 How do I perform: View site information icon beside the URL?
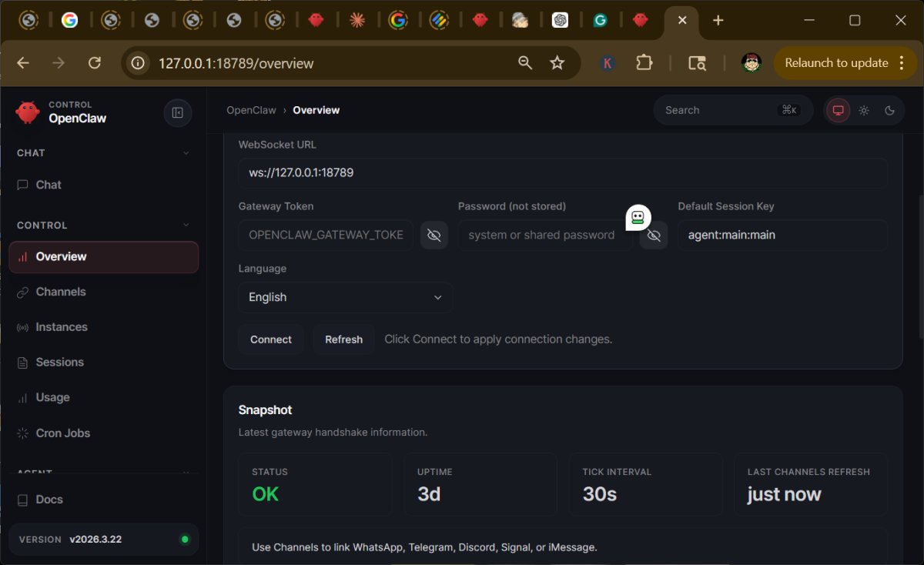tap(139, 63)
